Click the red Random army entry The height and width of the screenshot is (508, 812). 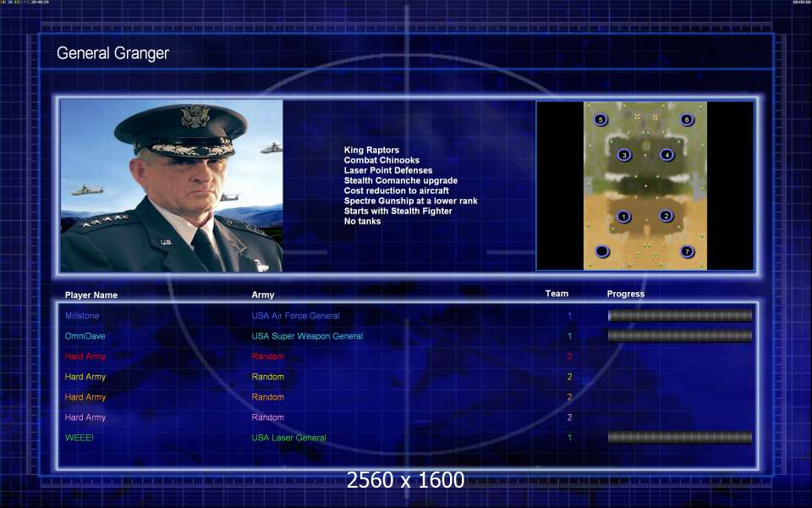click(x=268, y=356)
